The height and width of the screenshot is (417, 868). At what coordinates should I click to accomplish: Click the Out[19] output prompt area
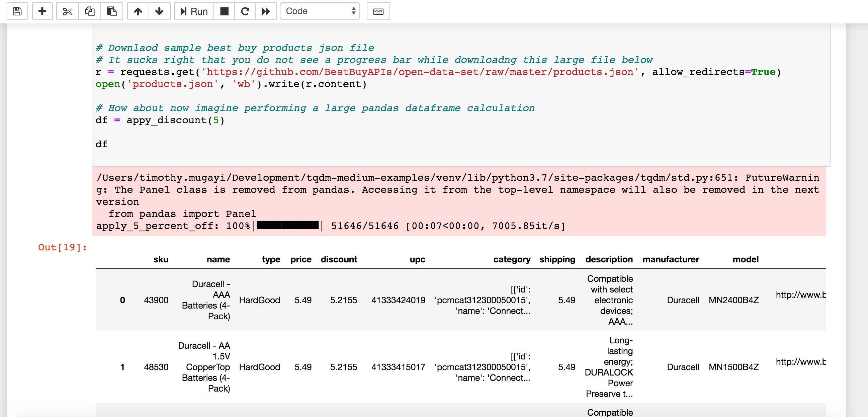pyautogui.click(x=62, y=247)
